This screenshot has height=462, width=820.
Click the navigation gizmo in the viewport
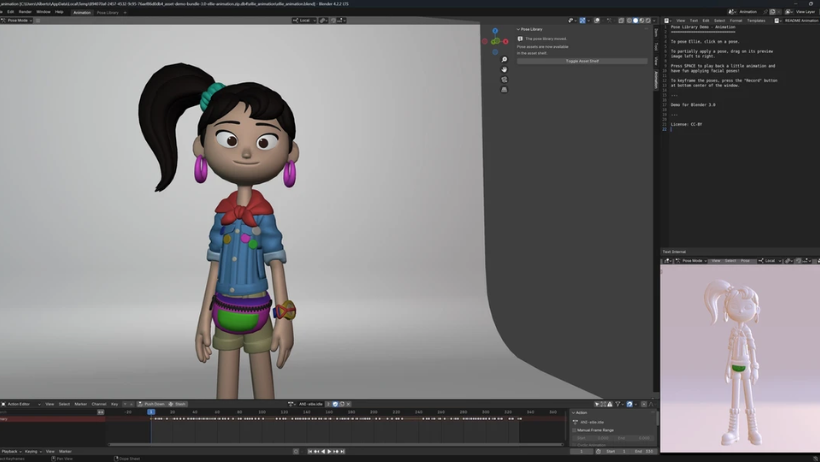coord(495,40)
